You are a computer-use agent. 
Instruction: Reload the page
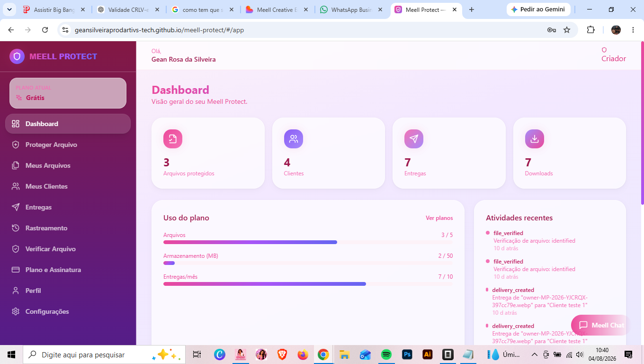click(x=45, y=30)
